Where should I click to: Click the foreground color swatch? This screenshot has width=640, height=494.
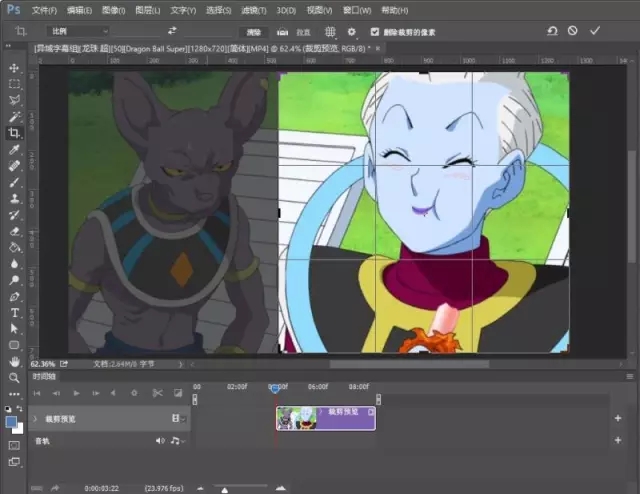[11, 421]
